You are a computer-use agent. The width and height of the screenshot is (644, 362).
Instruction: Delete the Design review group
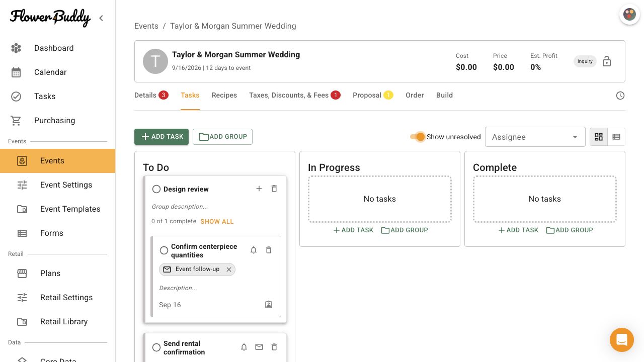pos(274,189)
